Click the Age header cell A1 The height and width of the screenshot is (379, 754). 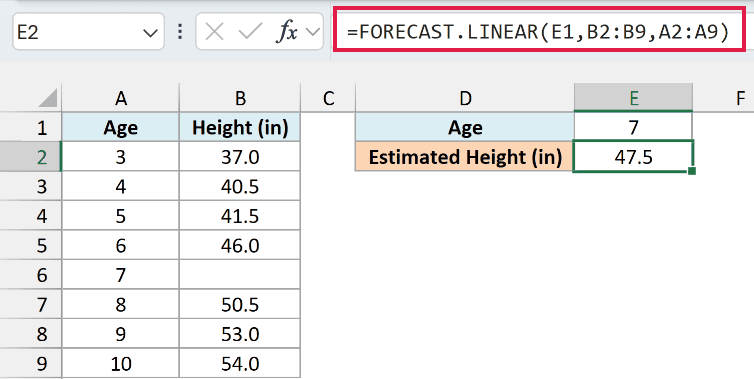click(121, 127)
